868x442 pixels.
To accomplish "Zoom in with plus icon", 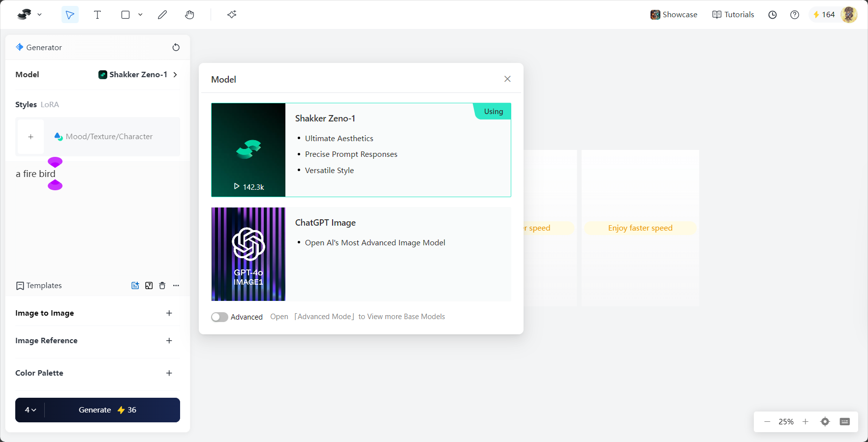I will pos(806,422).
